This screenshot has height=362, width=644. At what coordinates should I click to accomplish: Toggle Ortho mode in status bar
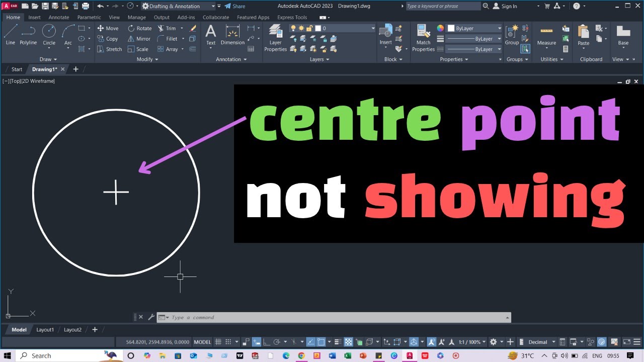tap(266, 342)
